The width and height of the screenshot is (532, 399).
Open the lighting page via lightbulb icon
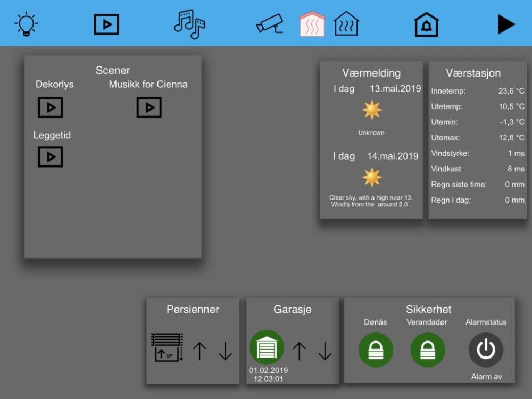point(26,24)
